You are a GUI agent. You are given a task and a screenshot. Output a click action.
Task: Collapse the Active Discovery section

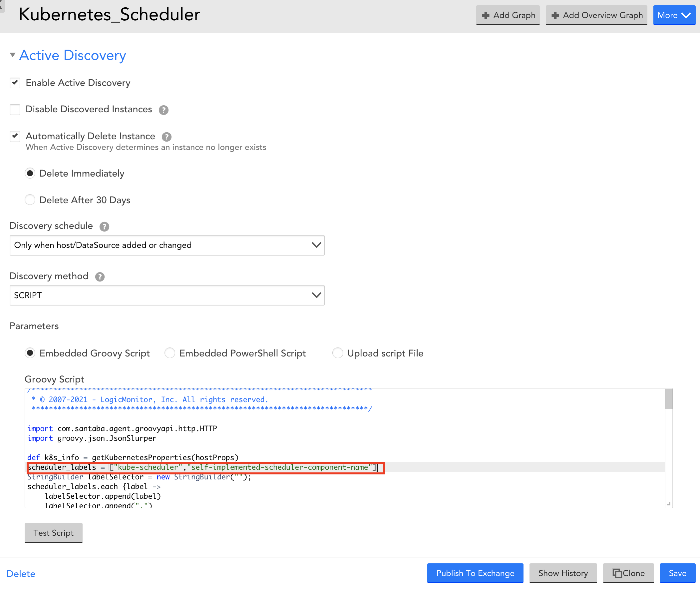[x=13, y=55]
